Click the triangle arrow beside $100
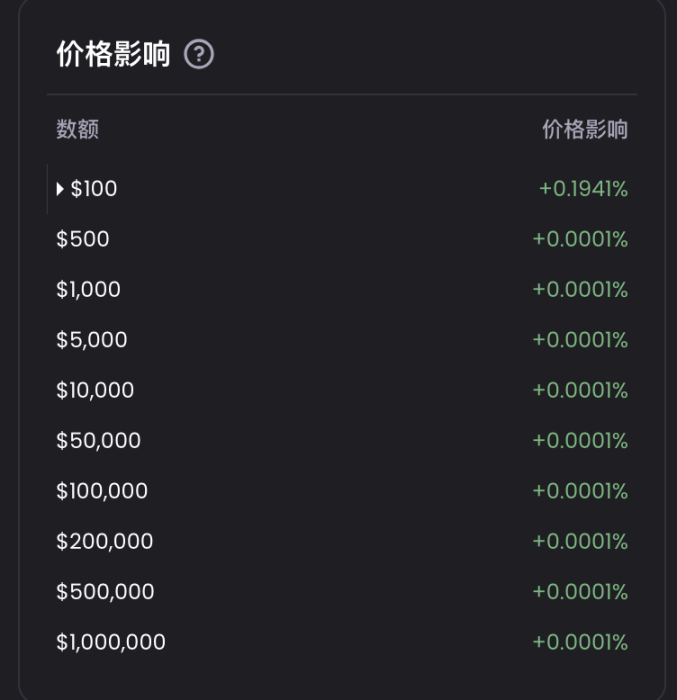This screenshot has width=677, height=700. coord(61,189)
